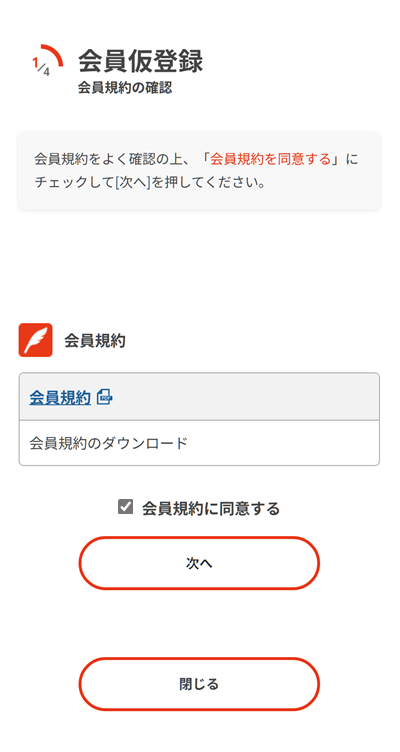Click the red feather icon

(x=35, y=340)
